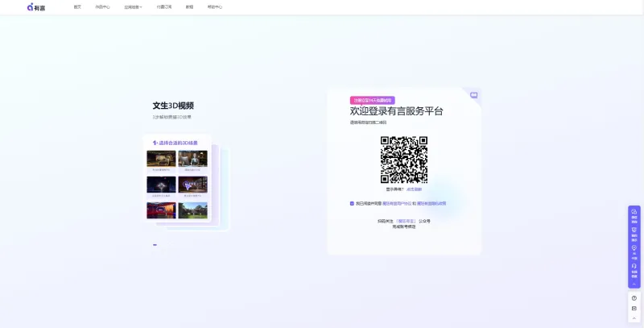
Task: Select the female avatar scene thumbnail
Action: [192, 159]
